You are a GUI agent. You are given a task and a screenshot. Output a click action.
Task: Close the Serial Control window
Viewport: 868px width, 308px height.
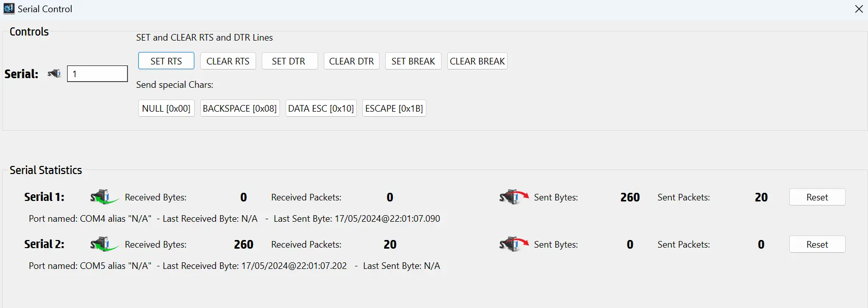click(859, 9)
